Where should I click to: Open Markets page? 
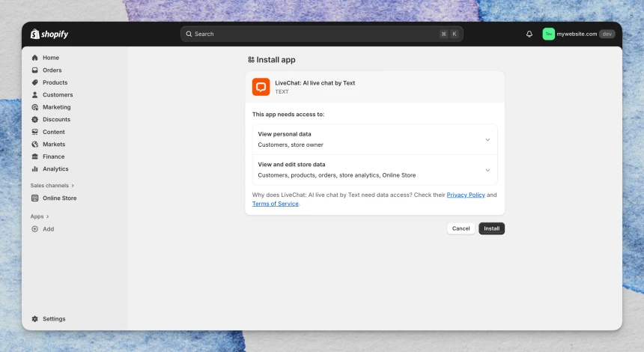tap(54, 144)
